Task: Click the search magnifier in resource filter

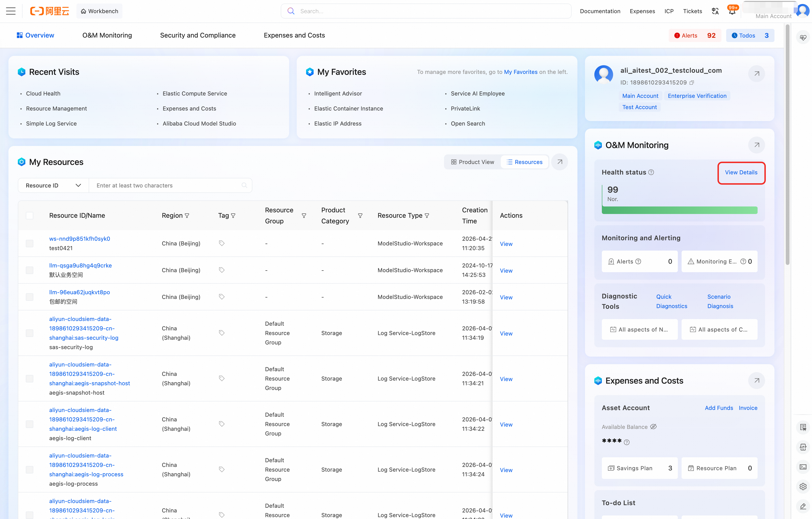Action: (x=244, y=185)
